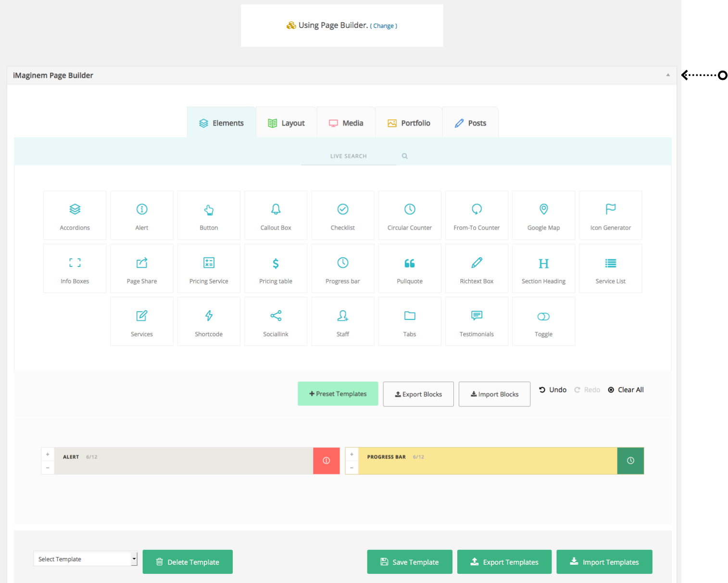The image size is (728, 583).
Task: Collapse the iMaginem Page Builder panel
Action: (668, 75)
